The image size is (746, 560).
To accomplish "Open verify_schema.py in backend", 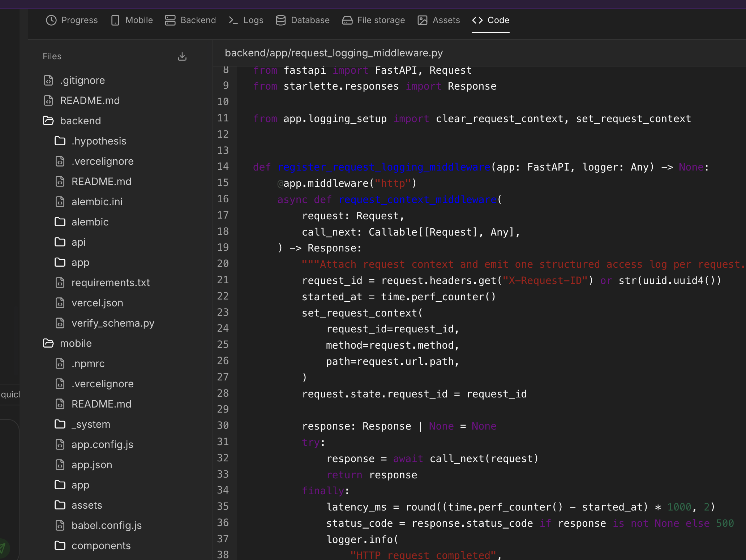I will [113, 323].
